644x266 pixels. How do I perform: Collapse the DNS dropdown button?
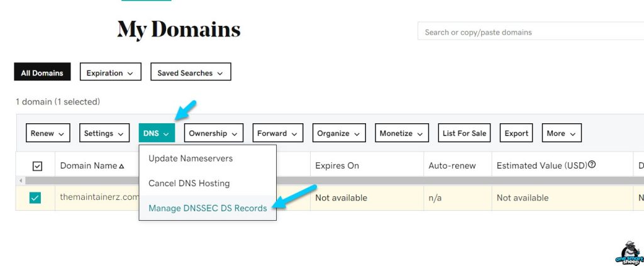157,133
